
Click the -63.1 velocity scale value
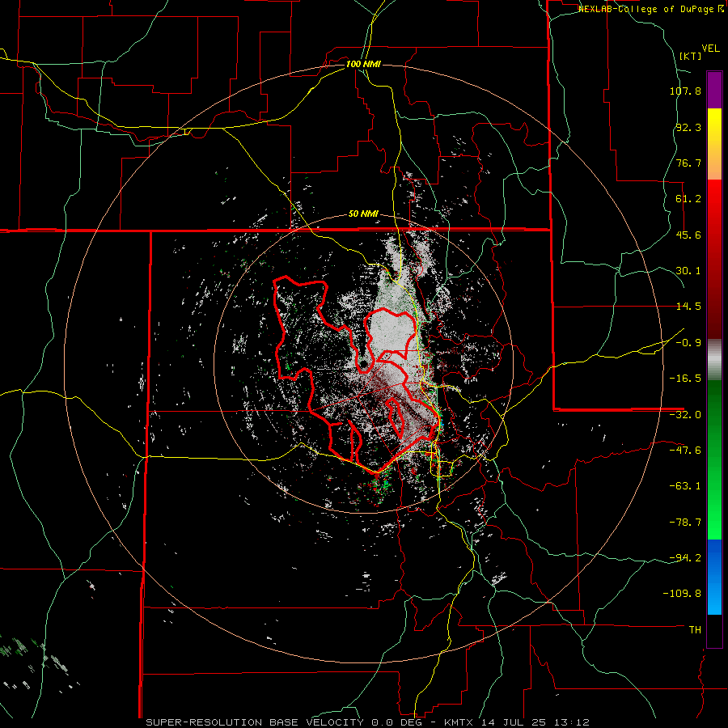tap(685, 486)
